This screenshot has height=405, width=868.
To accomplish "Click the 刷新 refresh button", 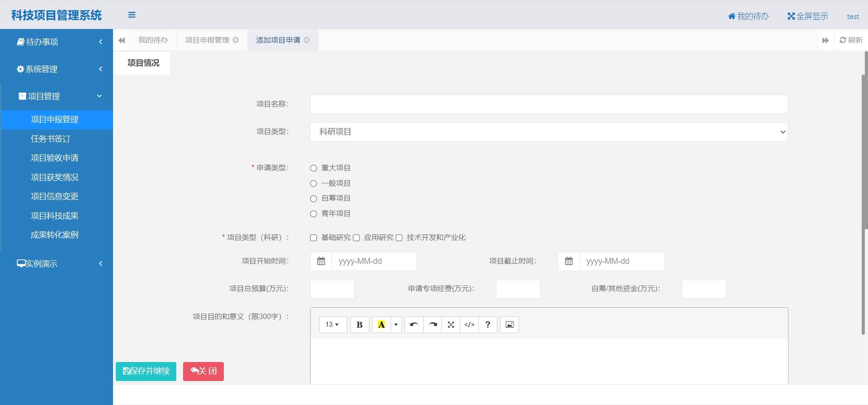I will point(851,40).
